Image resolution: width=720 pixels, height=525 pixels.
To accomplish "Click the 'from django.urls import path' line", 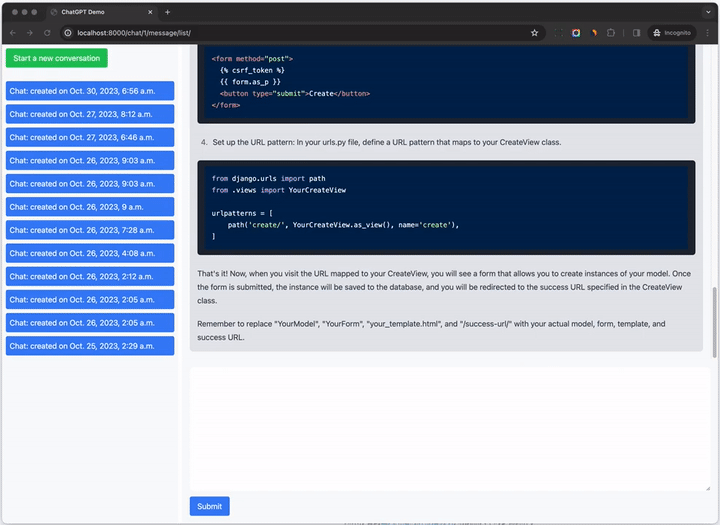I will [x=268, y=178].
